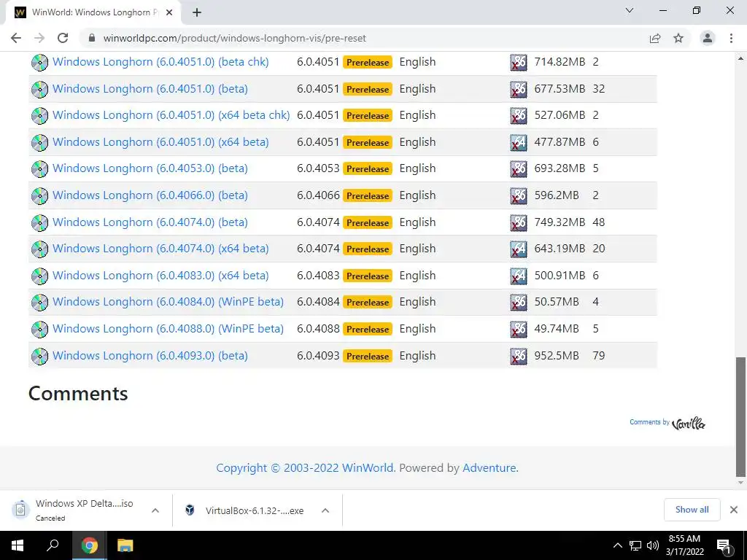Open a new browser tab
Viewport: 747px width, 560px height.
197,12
